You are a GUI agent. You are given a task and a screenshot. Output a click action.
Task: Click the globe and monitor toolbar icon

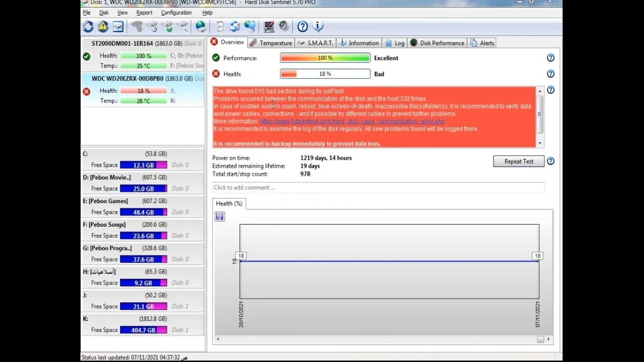[x=250, y=27]
